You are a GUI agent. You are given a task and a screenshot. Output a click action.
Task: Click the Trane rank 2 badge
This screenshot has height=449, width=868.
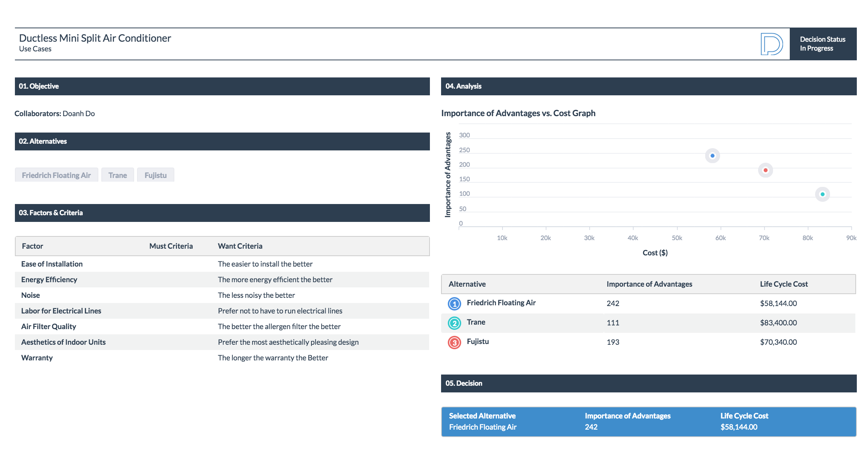[454, 323]
